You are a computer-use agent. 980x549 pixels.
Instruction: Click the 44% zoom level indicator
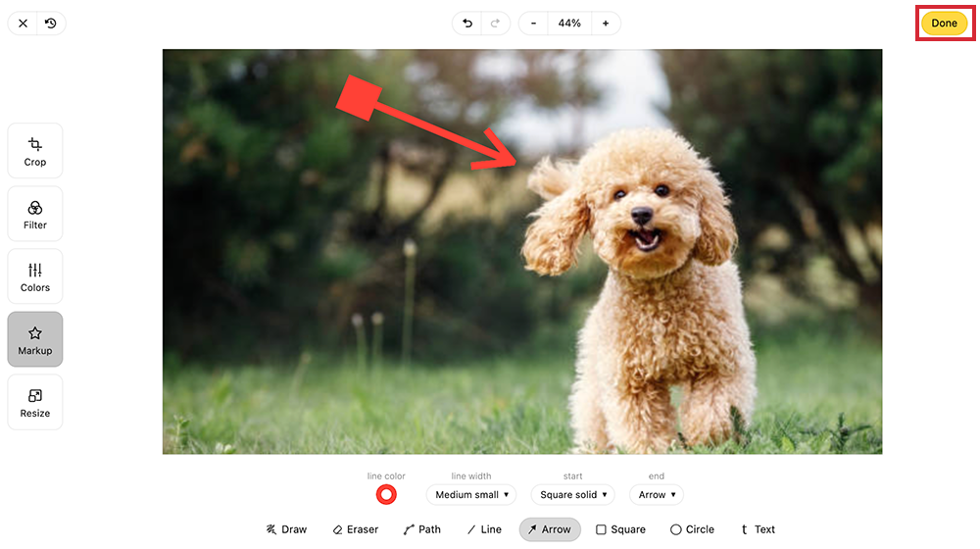tap(569, 23)
